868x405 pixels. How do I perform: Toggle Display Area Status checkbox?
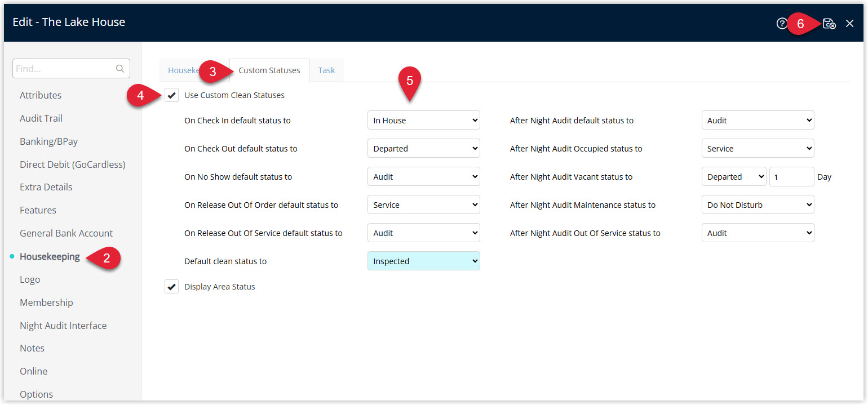click(x=172, y=287)
